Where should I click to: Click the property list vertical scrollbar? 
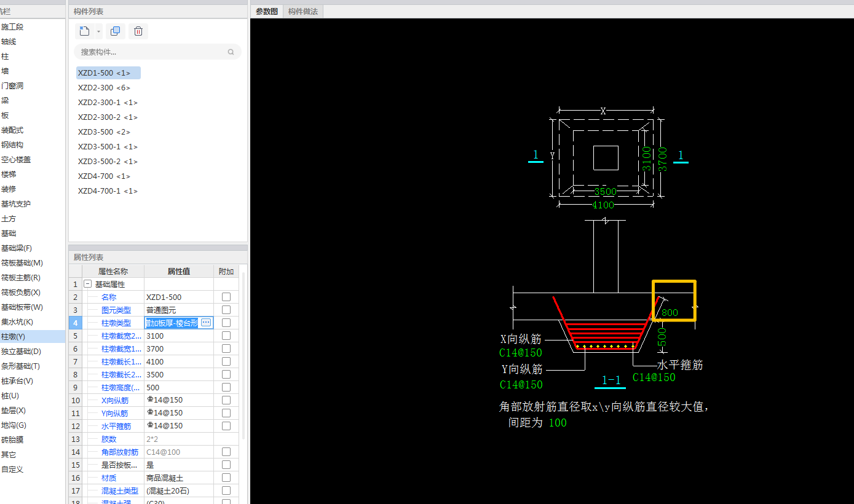(243, 356)
